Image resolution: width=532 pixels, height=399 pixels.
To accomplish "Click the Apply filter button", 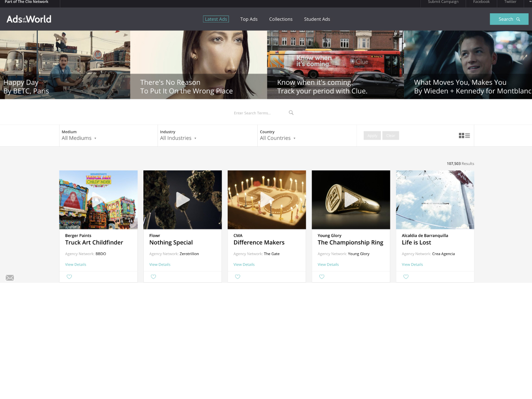I will click(372, 135).
